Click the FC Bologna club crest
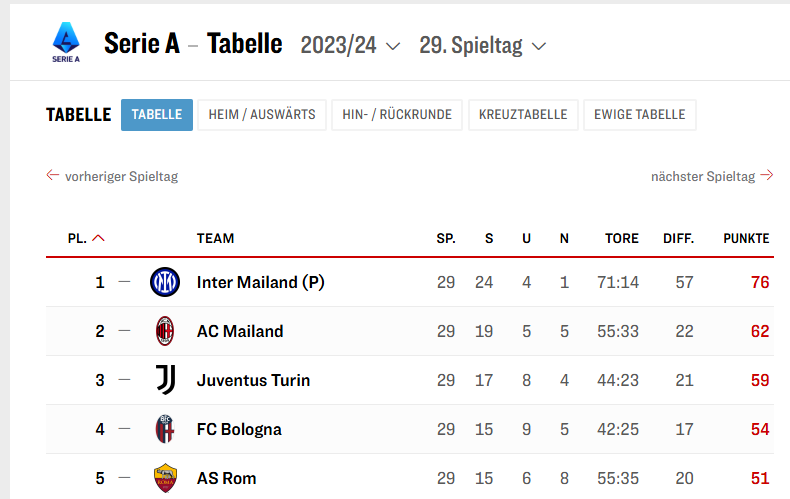 pyautogui.click(x=165, y=429)
